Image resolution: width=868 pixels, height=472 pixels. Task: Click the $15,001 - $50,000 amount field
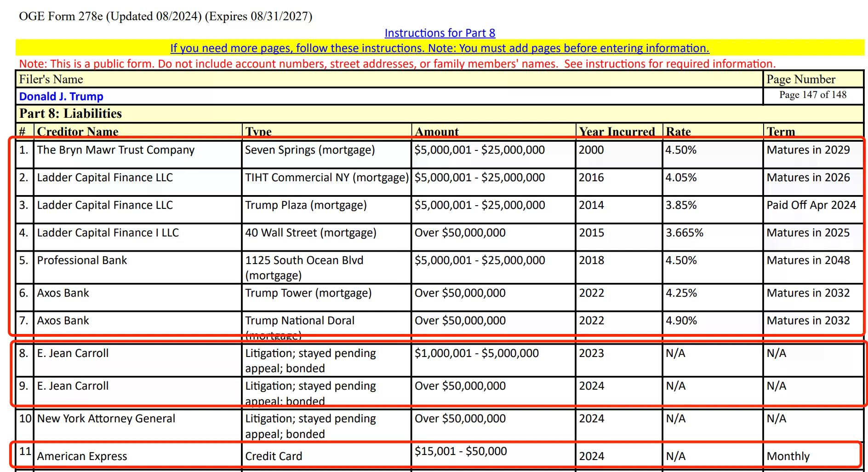(x=461, y=452)
